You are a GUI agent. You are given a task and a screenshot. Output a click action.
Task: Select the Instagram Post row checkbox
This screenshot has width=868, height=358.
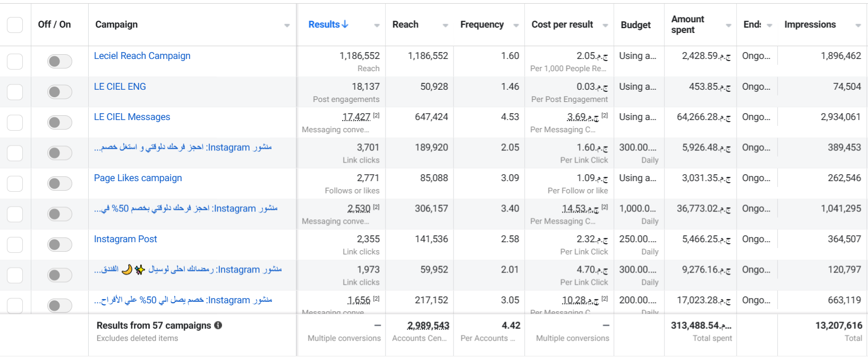15,245
